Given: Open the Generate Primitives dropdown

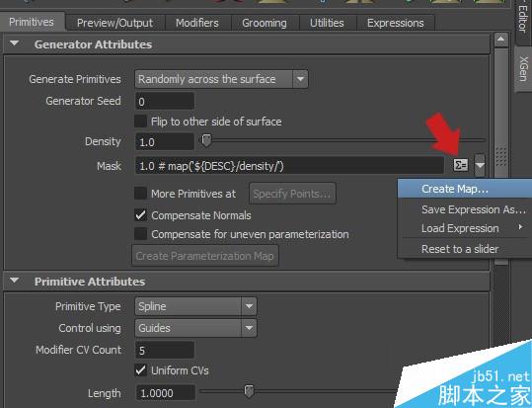Looking at the screenshot, I should 221,79.
